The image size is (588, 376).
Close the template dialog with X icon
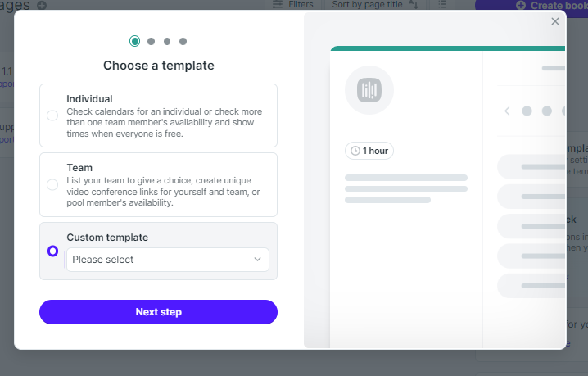[x=555, y=21]
